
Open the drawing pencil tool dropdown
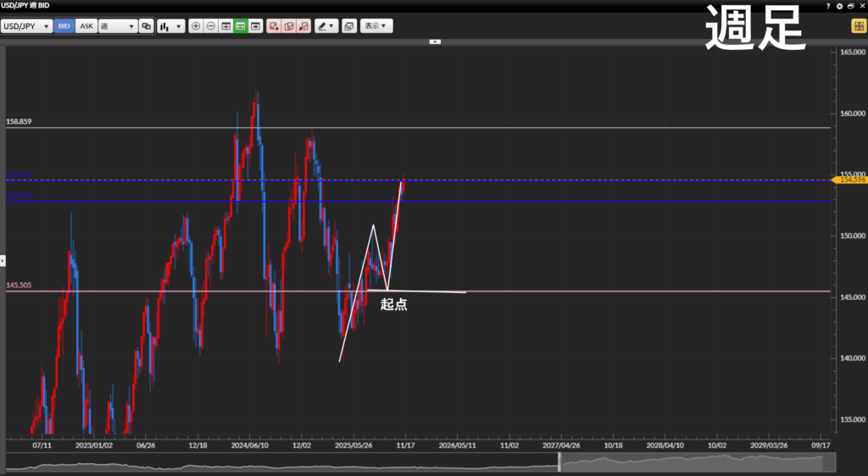[x=326, y=26]
